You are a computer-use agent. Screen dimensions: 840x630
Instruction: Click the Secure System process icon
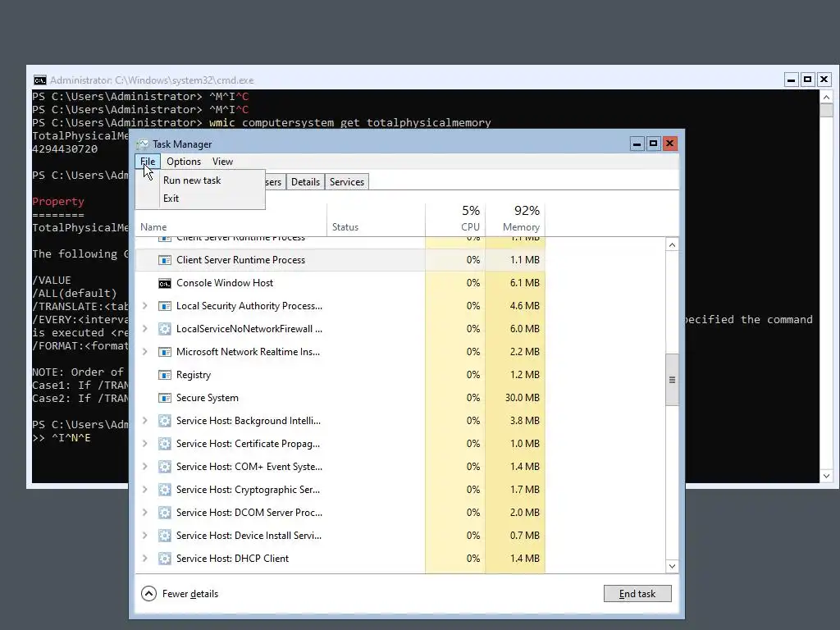164,398
